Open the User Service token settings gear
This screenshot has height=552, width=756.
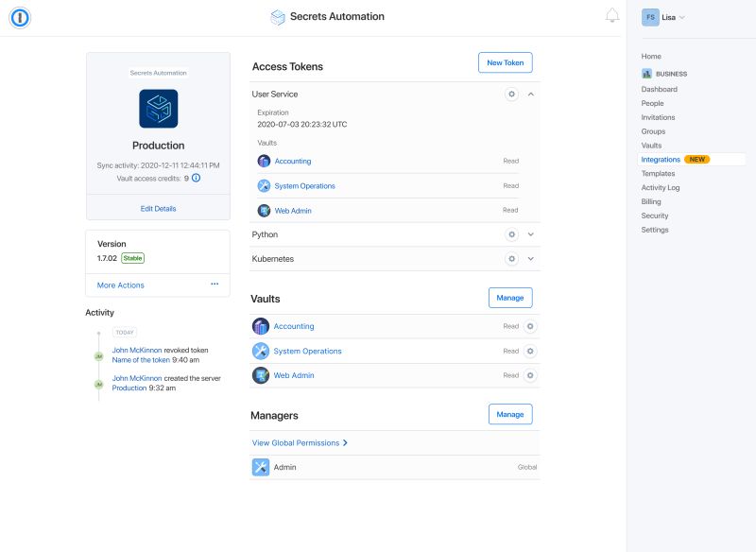tap(511, 94)
